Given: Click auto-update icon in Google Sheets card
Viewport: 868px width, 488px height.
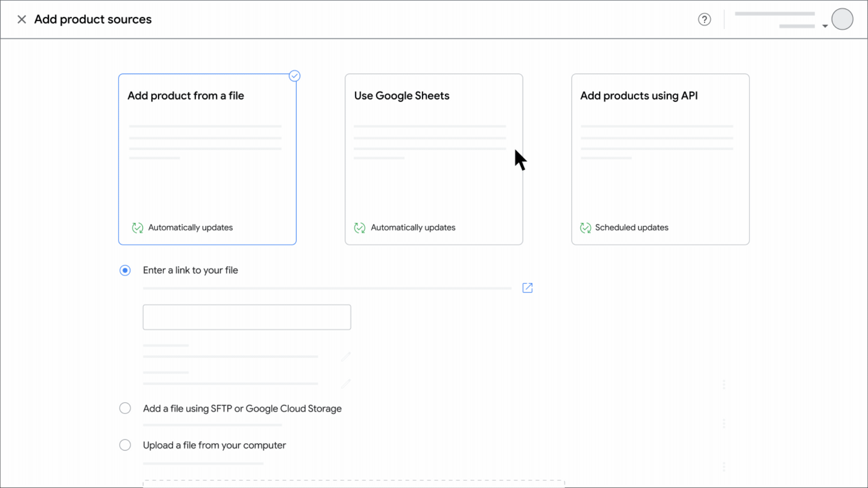Looking at the screenshot, I should (x=360, y=228).
